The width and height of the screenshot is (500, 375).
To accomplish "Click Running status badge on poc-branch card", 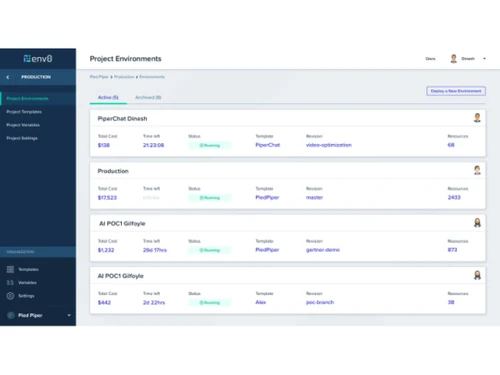I will (210, 303).
